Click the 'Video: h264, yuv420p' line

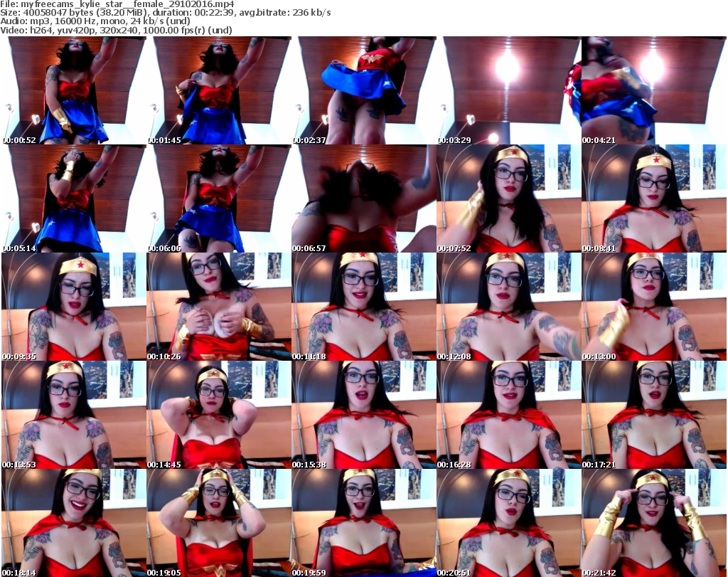(x=116, y=31)
